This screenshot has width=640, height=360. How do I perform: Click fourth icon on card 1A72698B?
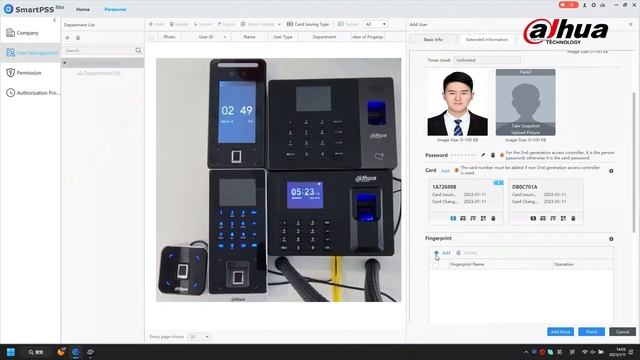(483, 218)
